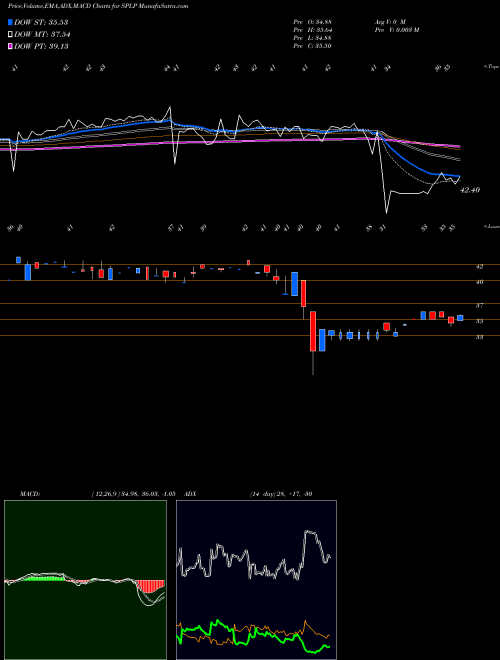The height and width of the screenshot is (660, 500).
Task: Click the 'Avg V: 0 M' volume text
Action: pyautogui.click(x=390, y=22)
